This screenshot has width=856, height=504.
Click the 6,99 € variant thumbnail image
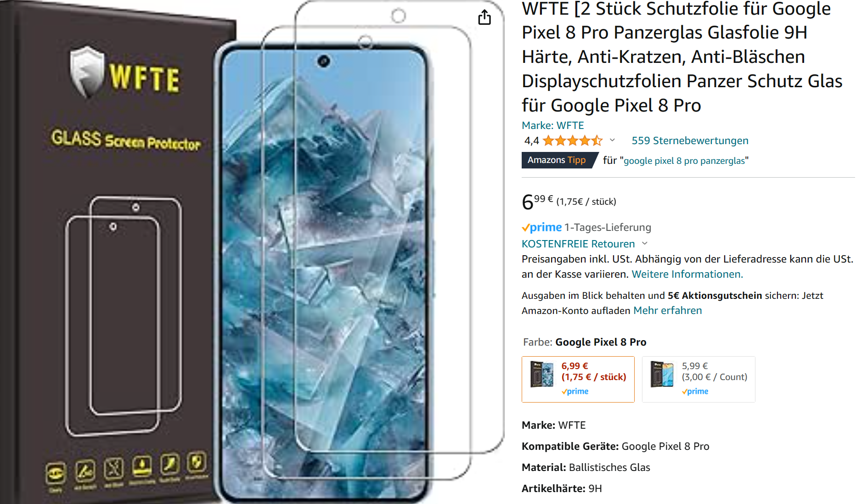tap(542, 374)
